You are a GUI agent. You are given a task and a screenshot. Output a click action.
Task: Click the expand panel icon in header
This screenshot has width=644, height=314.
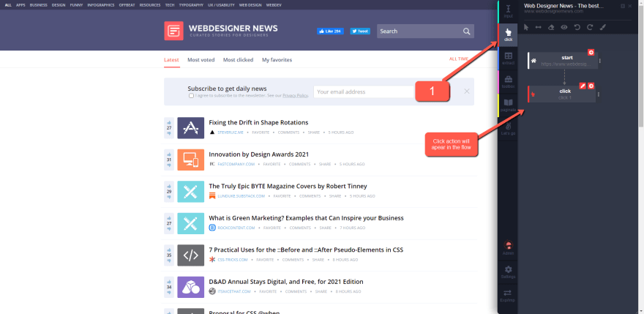click(x=623, y=6)
